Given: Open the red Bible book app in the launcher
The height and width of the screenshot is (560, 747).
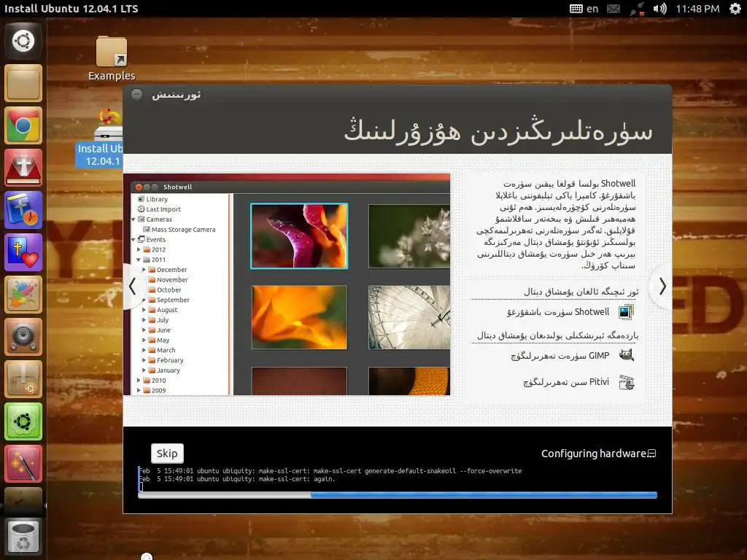Looking at the screenshot, I should tap(23, 168).
